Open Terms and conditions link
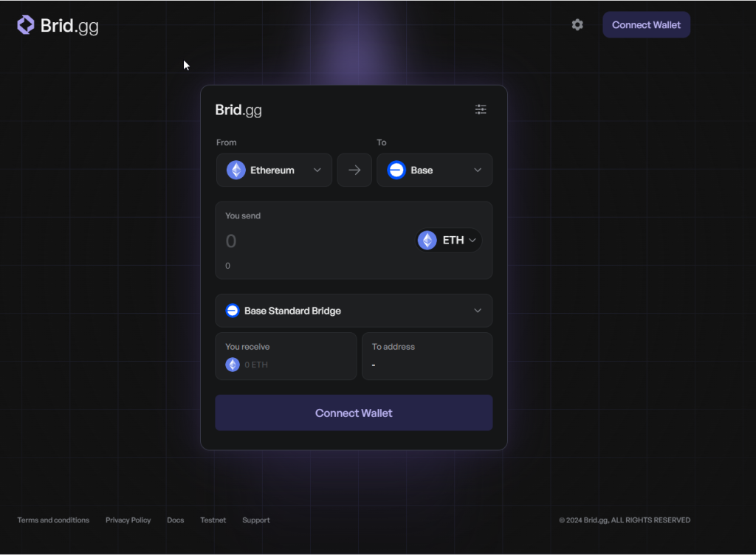This screenshot has width=756, height=555. pyautogui.click(x=53, y=520)
